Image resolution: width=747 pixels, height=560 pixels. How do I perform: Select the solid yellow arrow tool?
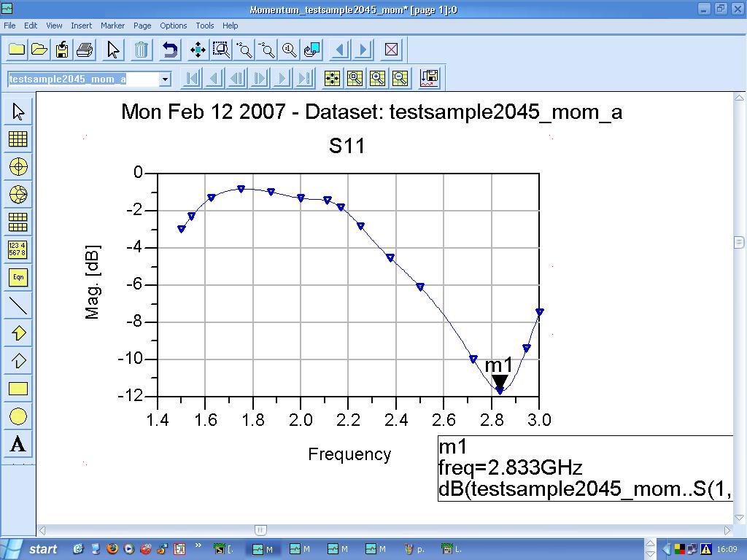coord(18,332)
